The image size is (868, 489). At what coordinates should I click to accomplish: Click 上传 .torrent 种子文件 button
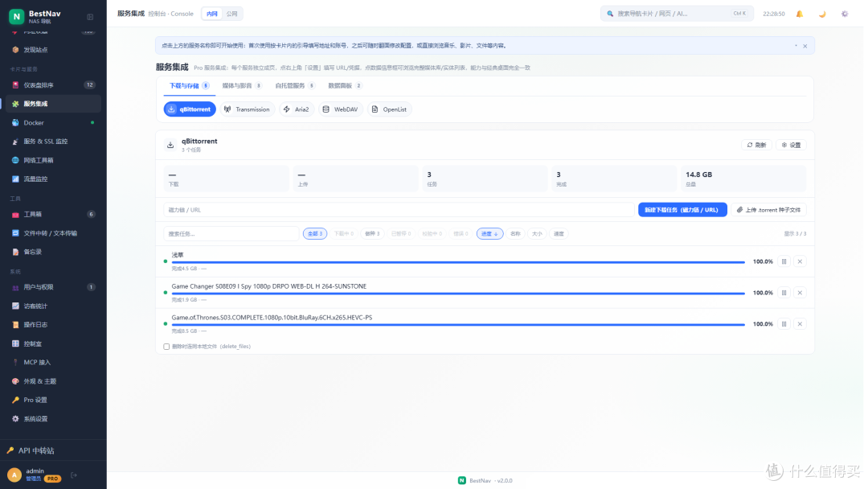(x=769, y=210)
